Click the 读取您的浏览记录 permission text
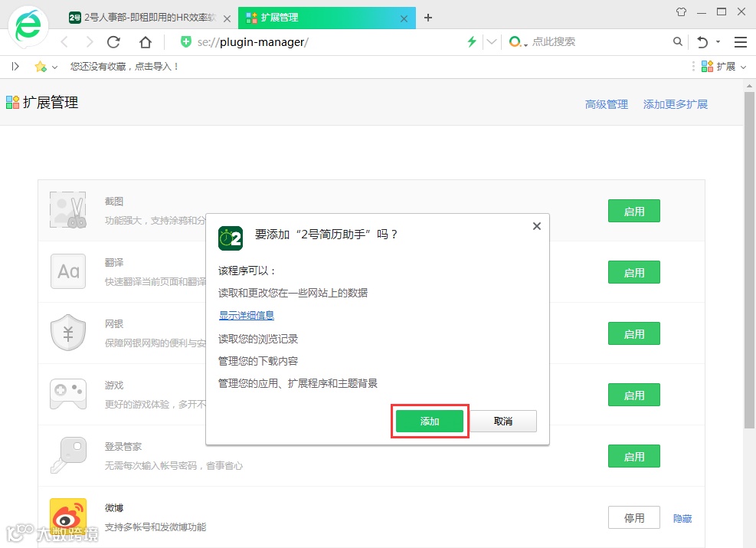Image resolution: width=756 pixels, height=548 pixels. click(258, 339)
